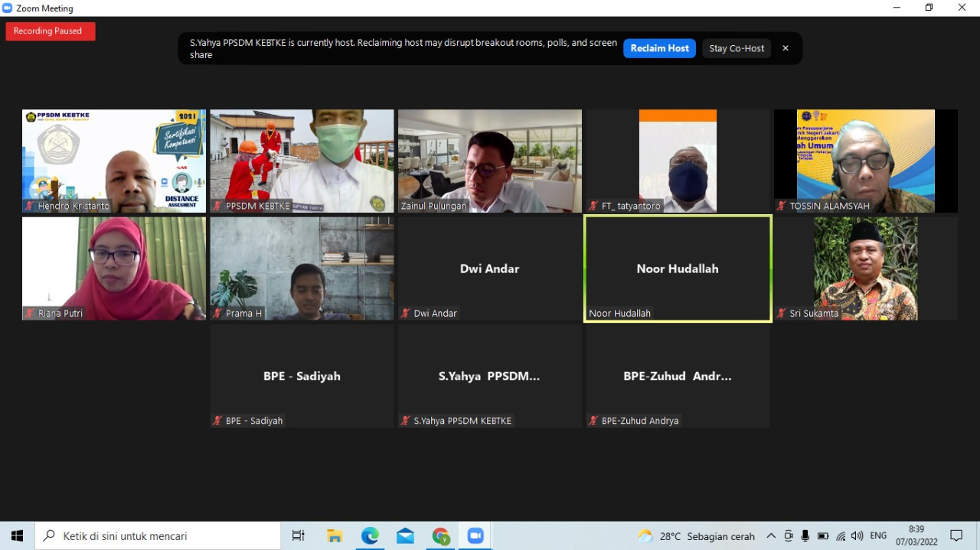Select Noor Hudallah's highlighted video tile
The width and height of the screenshot is (980, 550).
(678, 268)
